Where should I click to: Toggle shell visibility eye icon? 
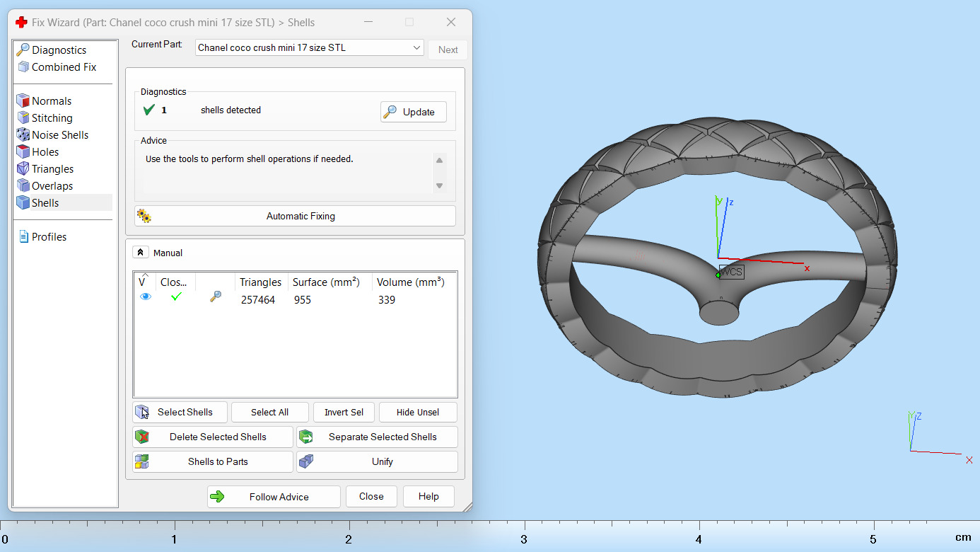click(x=146, y=297)
